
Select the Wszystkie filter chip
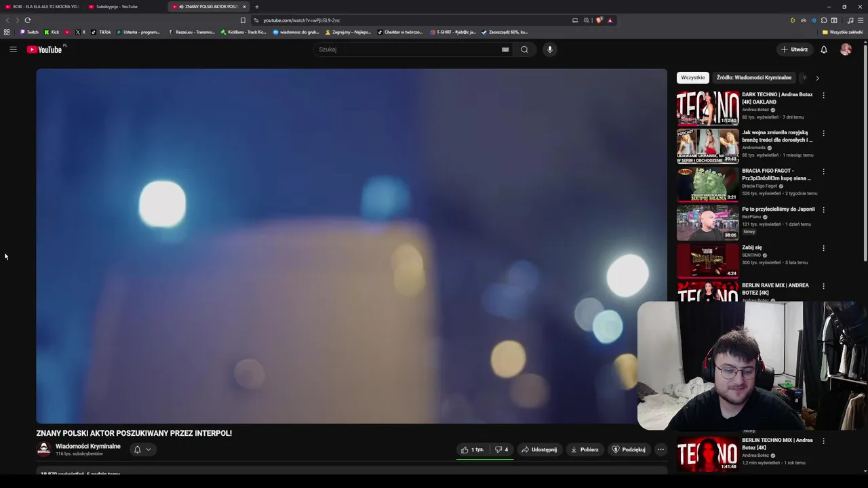point(692,78)
